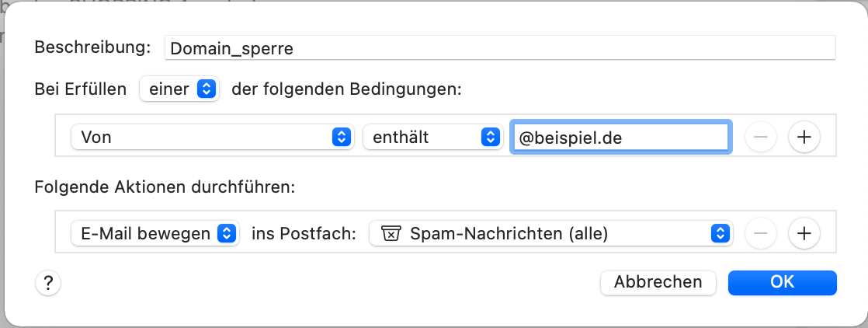The width and height of the screenshot is (868, 328).
Task: Remove the E-Mail bewegen action row
Action: (761, 232)
